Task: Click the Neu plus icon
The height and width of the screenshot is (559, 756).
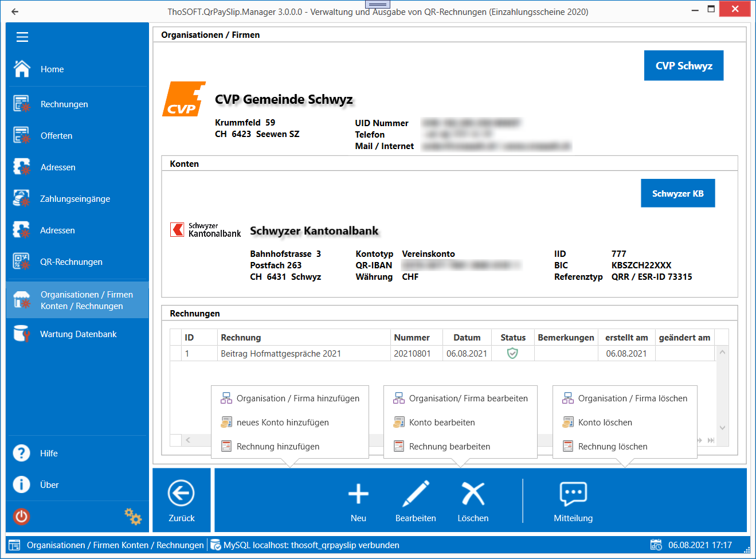Action: [358, 494]
